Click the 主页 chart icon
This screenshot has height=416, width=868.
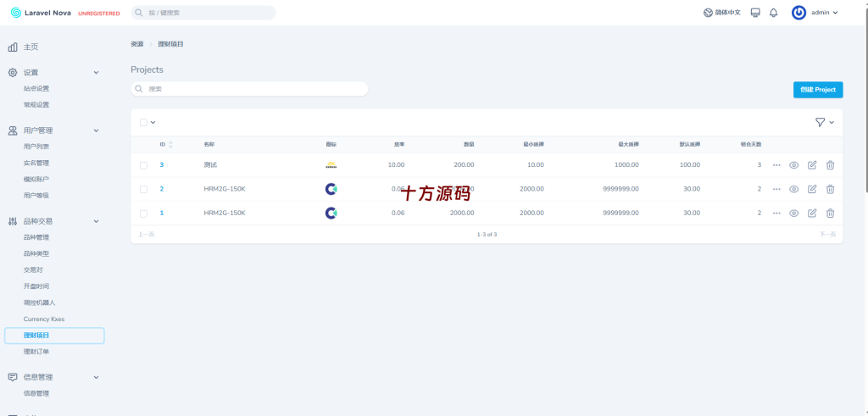pyautogui.click(x=13, y=47)
